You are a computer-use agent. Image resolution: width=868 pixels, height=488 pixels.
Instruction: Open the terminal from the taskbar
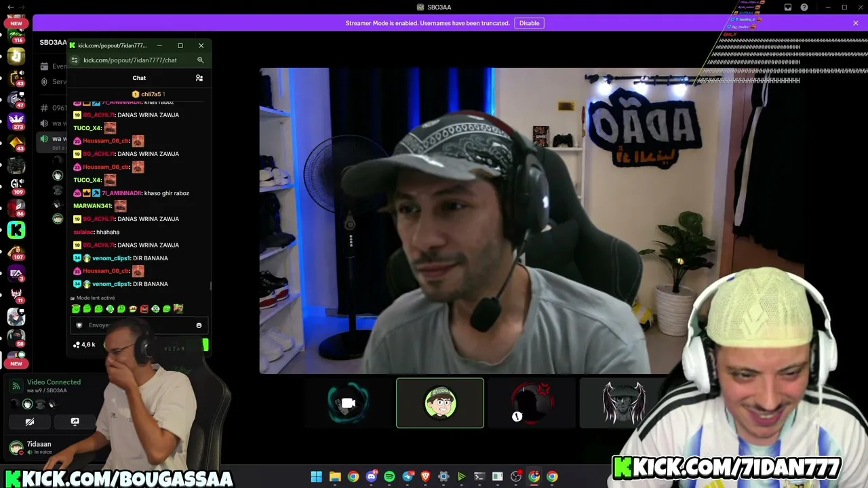[479, 476]
